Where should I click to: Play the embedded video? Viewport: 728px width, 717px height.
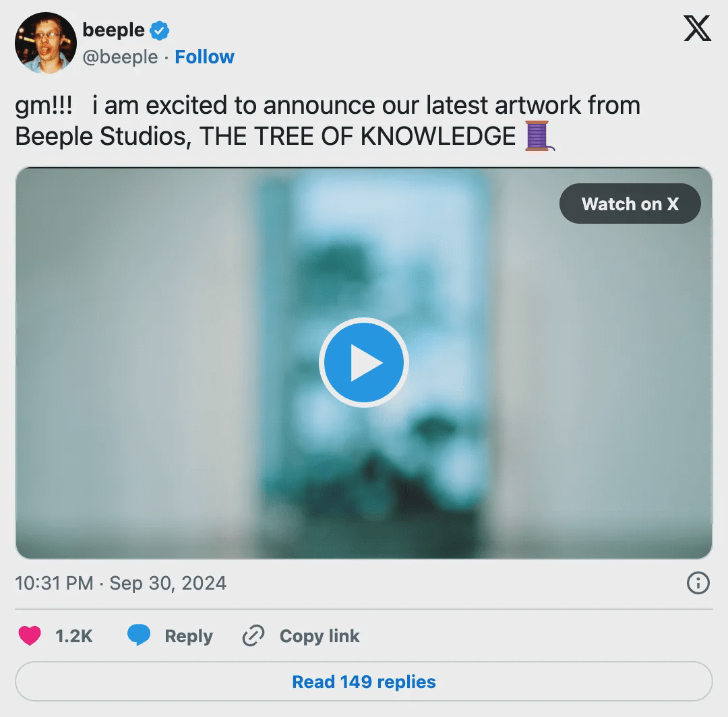click(x=364, y=363)
